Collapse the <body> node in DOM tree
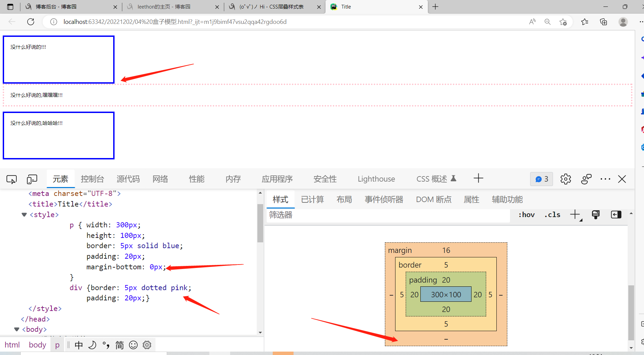The image size is (644, 355). (16, 329)
